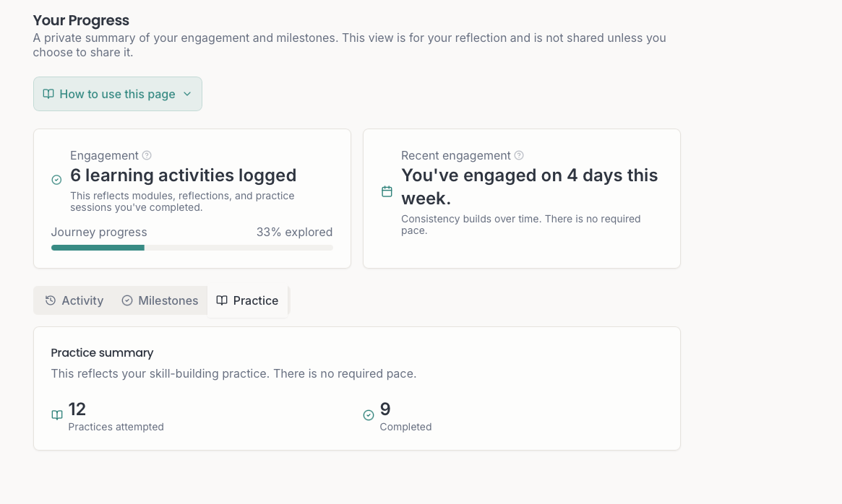The width and height of the screenshot is (842, 504).
Task: Click the book icon on the Practice tab
Action: 222,300
